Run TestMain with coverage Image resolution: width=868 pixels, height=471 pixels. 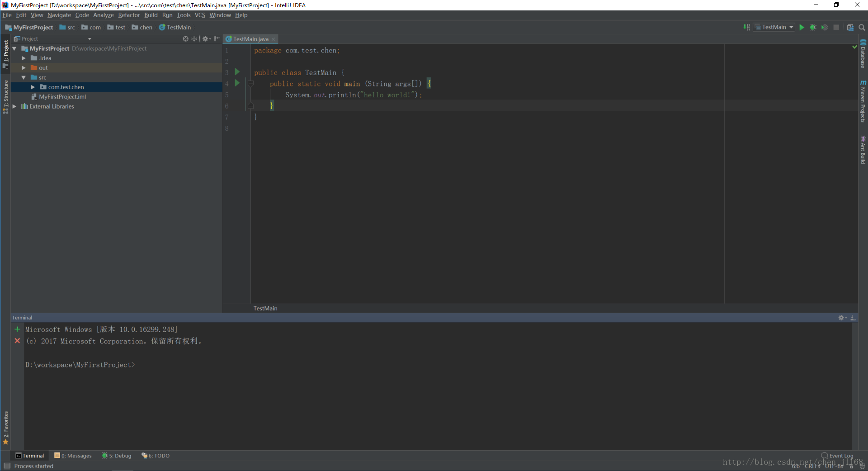pyautogui.click(x=825, y=28)
